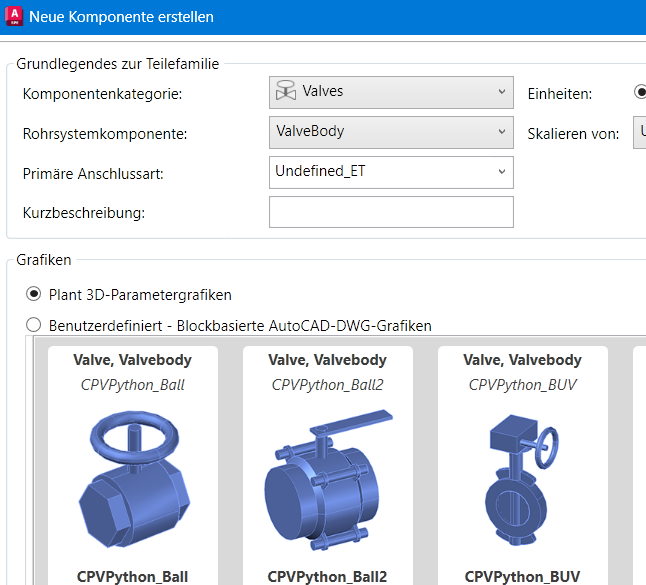
Task: Click the first Valve, Valvebody card header
Action: coord(132,360)
